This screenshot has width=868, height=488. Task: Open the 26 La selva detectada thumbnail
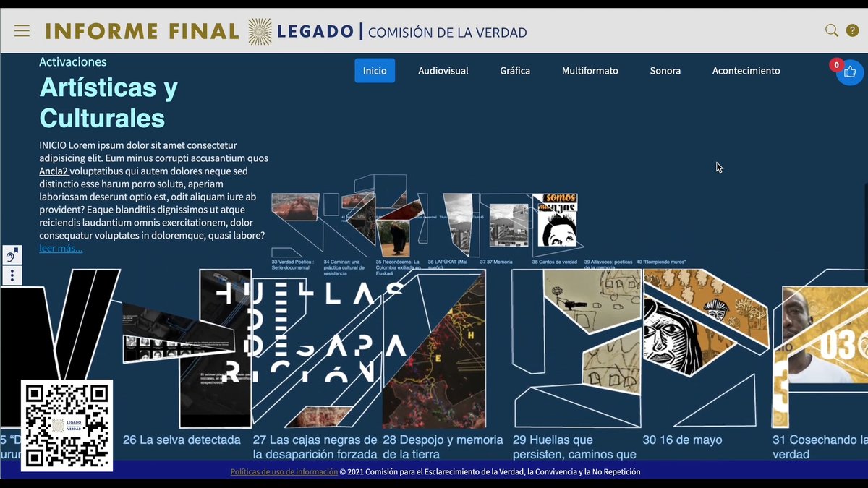tap(187, 347)
